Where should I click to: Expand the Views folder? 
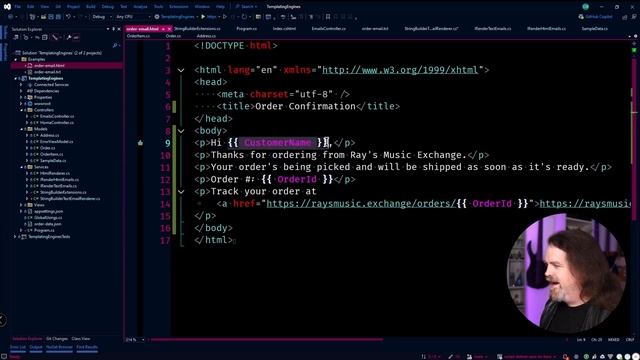click(x=21, y=205)
